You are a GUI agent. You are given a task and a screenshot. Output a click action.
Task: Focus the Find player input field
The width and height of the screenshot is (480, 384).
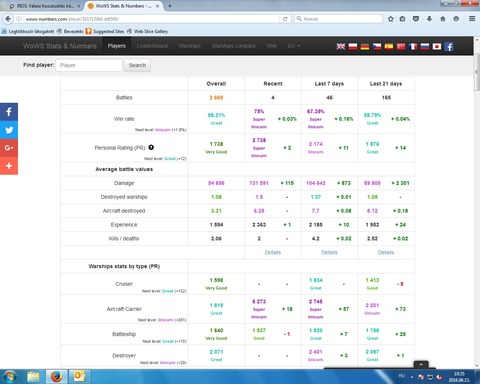(89, 65)
